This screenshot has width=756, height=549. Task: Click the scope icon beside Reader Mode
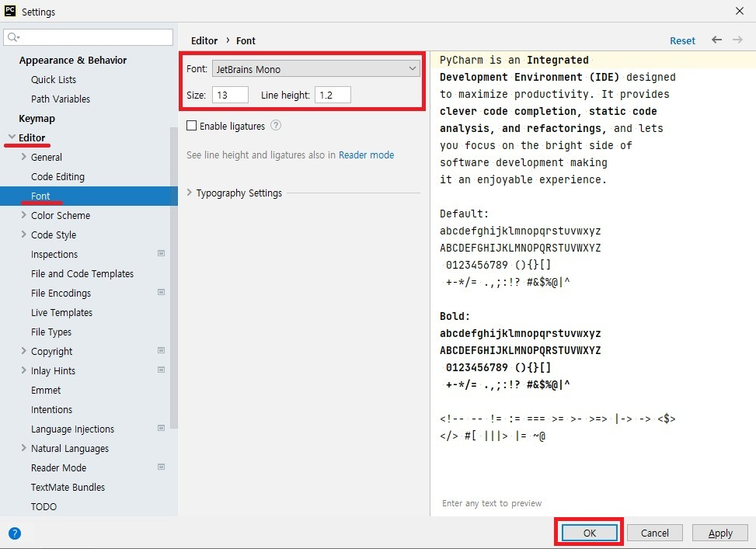162,467
